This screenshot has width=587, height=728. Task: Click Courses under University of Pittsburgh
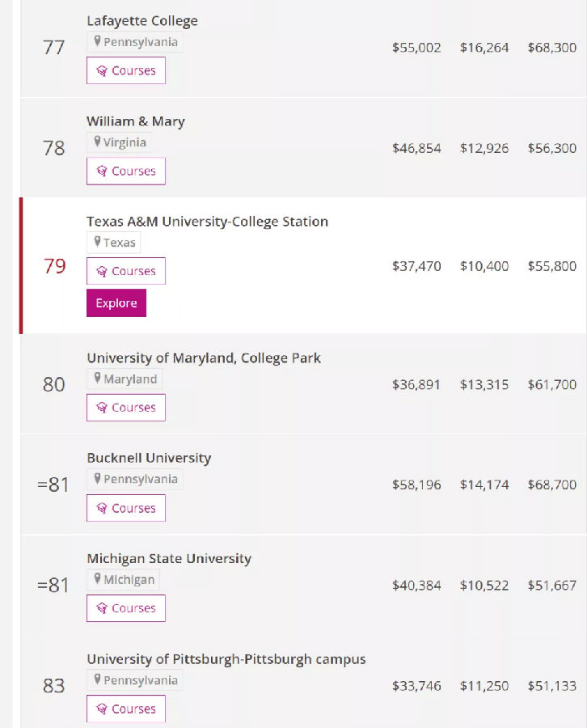tap(126, 709)
